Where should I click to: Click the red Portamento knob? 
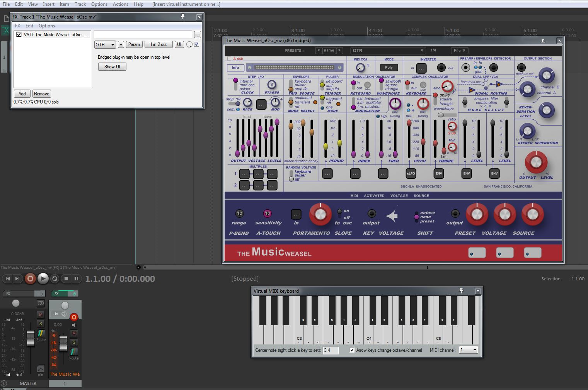click(320, 214)
